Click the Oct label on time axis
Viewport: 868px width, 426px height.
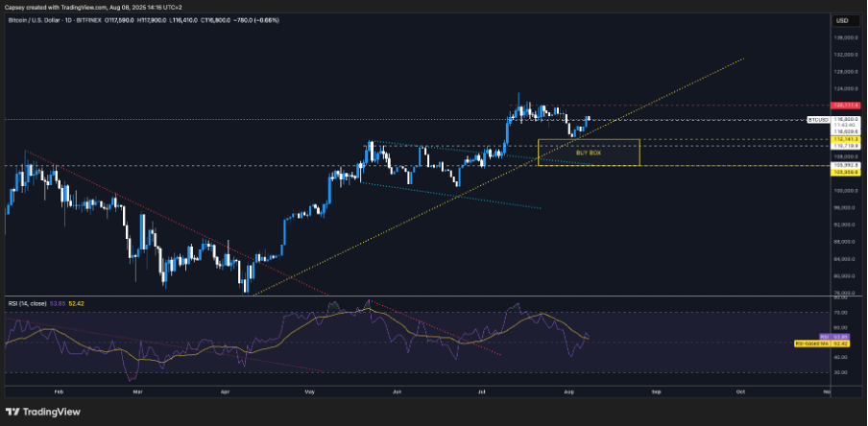[741, 392]
